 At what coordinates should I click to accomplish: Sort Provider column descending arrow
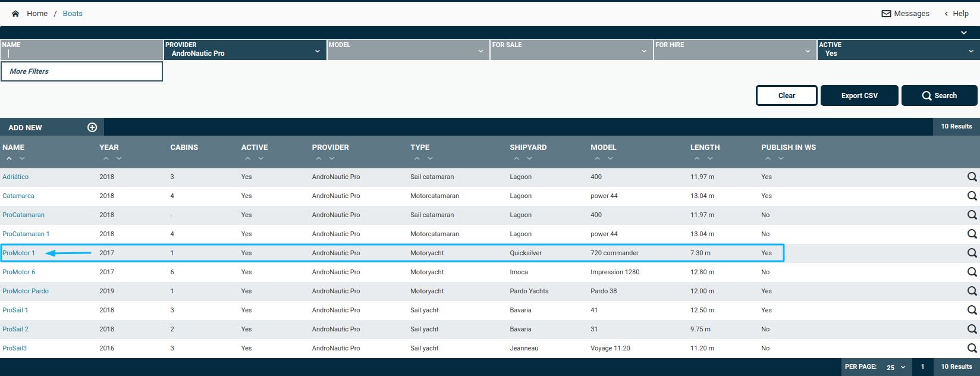click(x=332, y=158)
